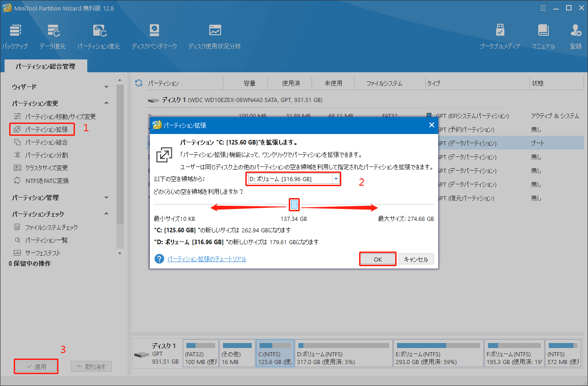Open パーティション拡張のチュートリアル link

tap(207, 259)
